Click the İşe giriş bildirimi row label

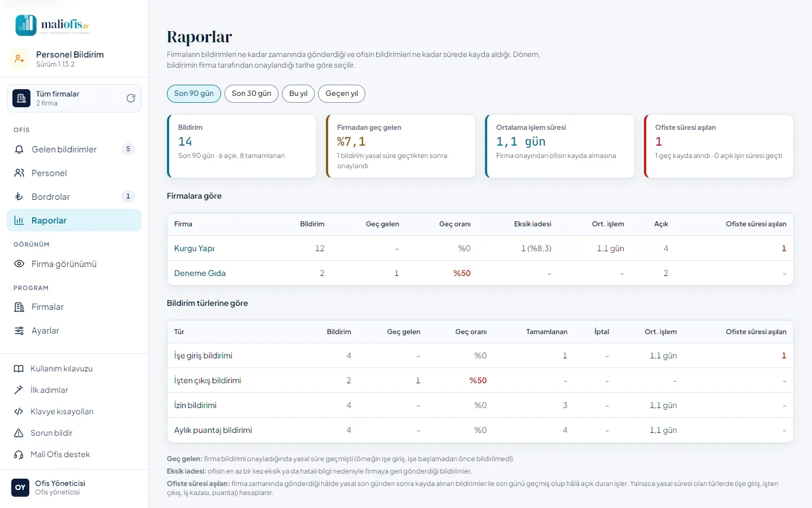coord(203,356)
